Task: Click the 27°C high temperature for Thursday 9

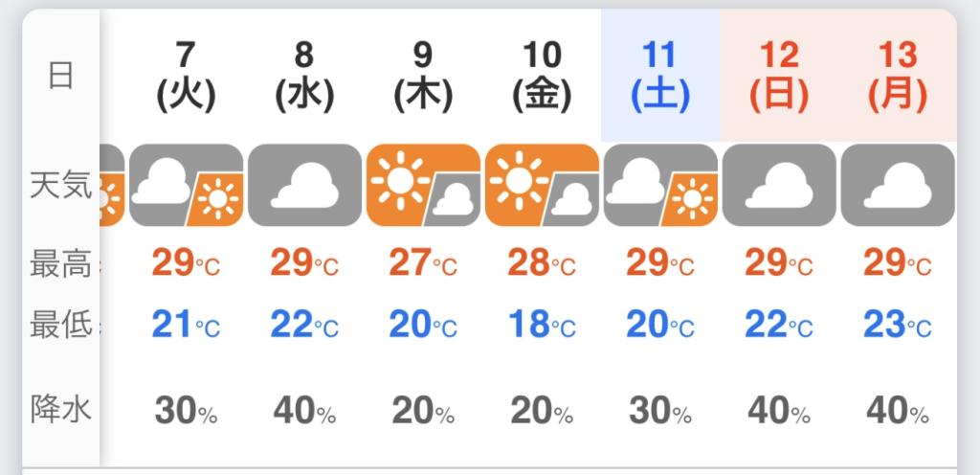Action: pos(423,263)
